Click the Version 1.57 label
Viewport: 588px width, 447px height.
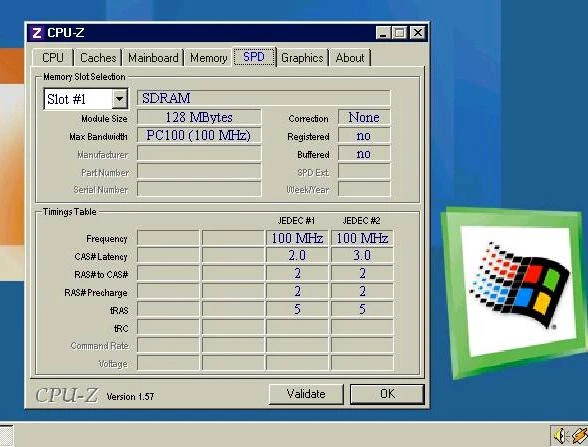pos(130,397)
